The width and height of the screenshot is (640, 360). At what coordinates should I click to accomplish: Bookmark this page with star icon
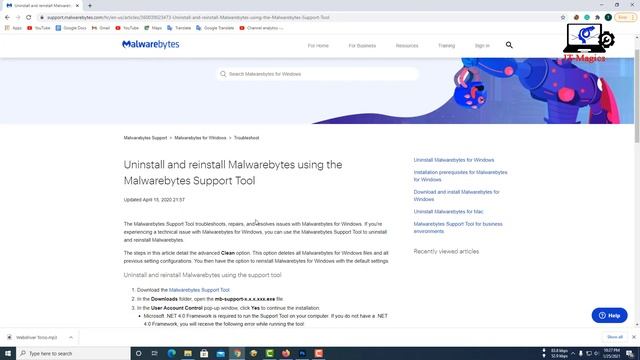coord(563,18)
